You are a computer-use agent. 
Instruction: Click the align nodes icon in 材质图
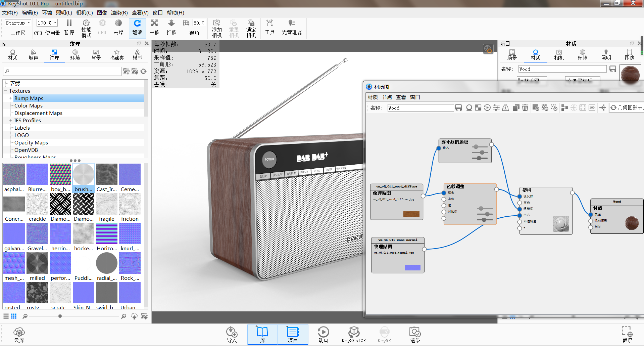[565, 107]
